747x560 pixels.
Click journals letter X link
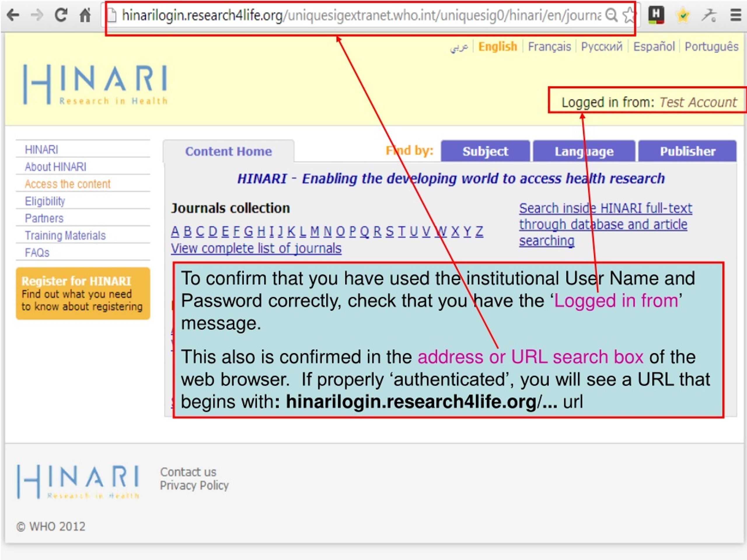coord(455,232)
